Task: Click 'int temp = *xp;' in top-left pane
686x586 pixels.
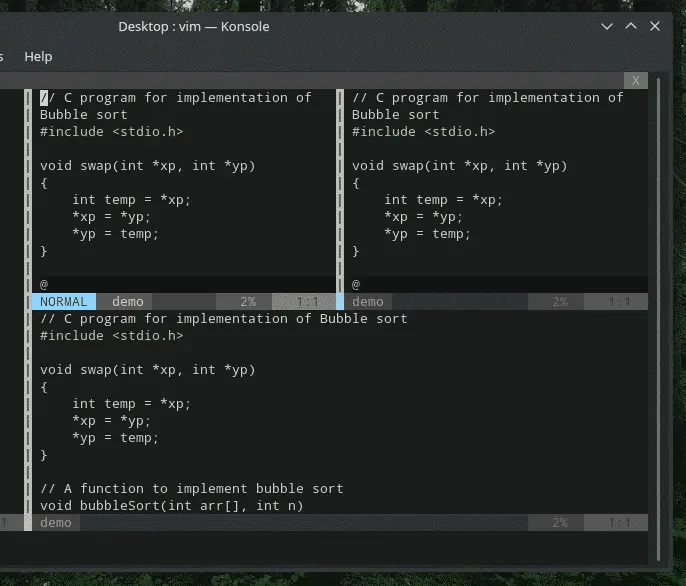Action: (x=132, y=200)
